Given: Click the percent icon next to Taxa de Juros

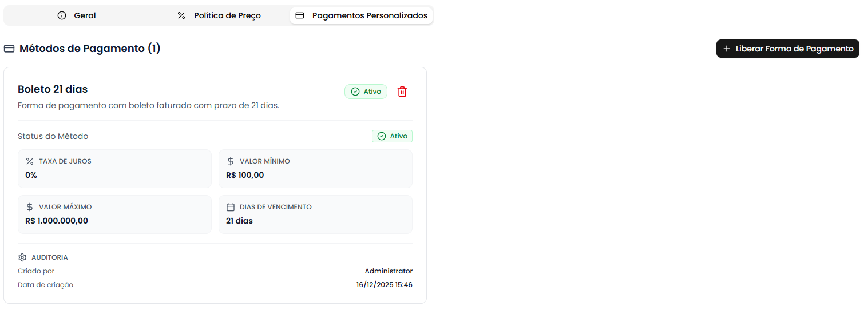Looking at the screenshot, I should (x=30, y=161).
